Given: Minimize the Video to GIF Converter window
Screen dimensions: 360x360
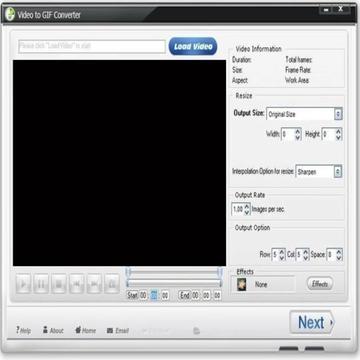Looking at the screenshot, I should pyautogui.click(x=326, y=10).
